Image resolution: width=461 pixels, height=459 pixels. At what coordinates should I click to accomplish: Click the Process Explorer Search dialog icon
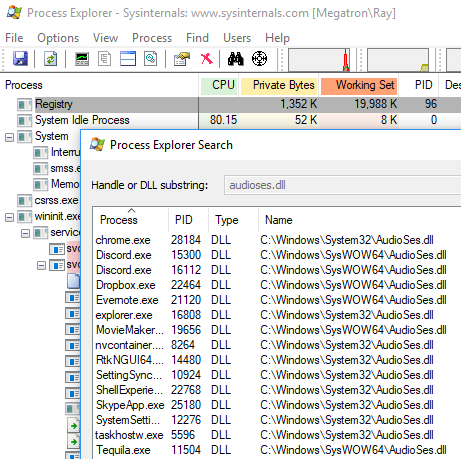click(x=97, y=145)
